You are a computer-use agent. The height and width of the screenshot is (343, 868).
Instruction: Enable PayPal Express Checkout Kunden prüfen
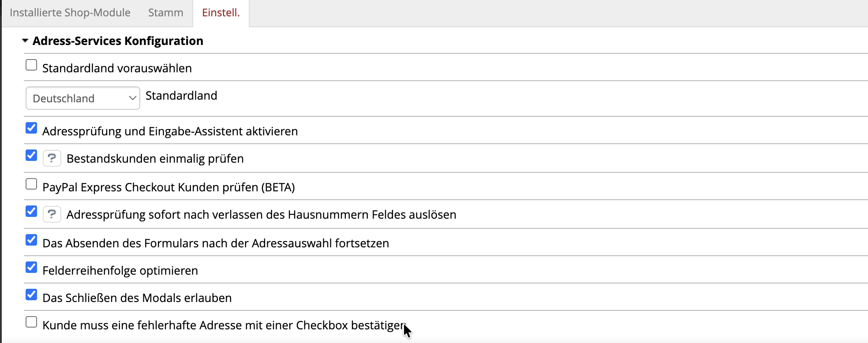point(31,184)
